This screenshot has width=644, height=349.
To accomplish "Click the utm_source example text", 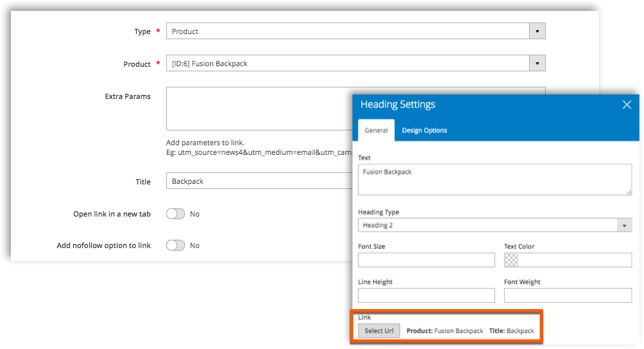I will tap(259, 152).
